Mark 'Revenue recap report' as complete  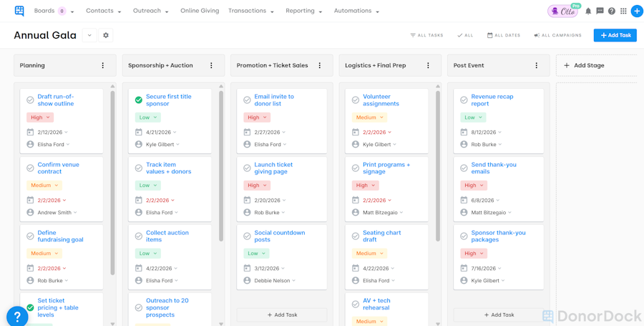464,100
